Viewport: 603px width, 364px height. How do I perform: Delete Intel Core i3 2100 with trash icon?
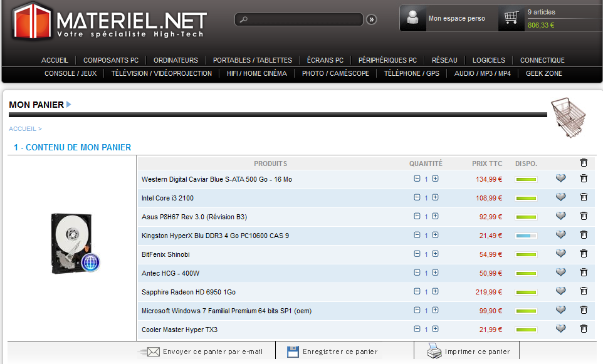coord(584,197)
